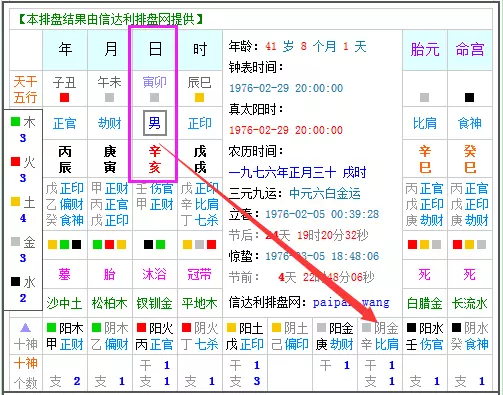Image resolution: width=503 pixels, height=395 pixels.
Task: Click the 白腊金 nayin label
Action: tap(425, 303)
